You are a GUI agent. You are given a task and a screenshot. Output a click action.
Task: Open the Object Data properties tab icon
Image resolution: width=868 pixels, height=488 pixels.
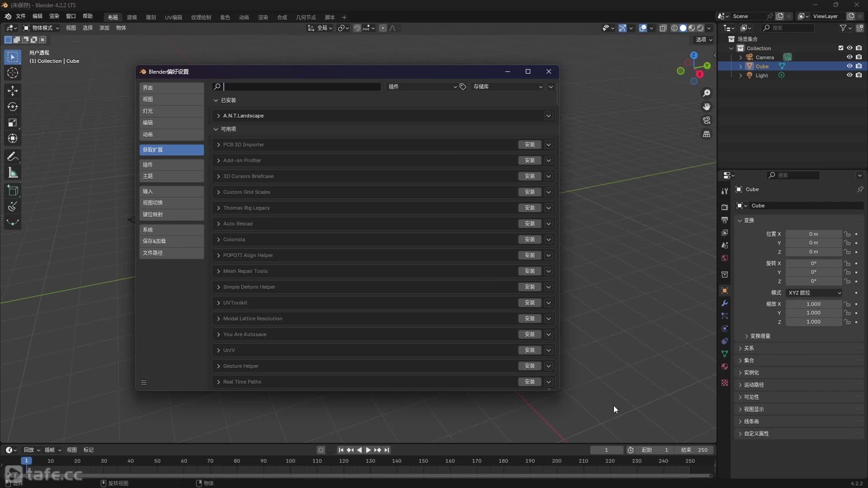[x=725, y=354]
